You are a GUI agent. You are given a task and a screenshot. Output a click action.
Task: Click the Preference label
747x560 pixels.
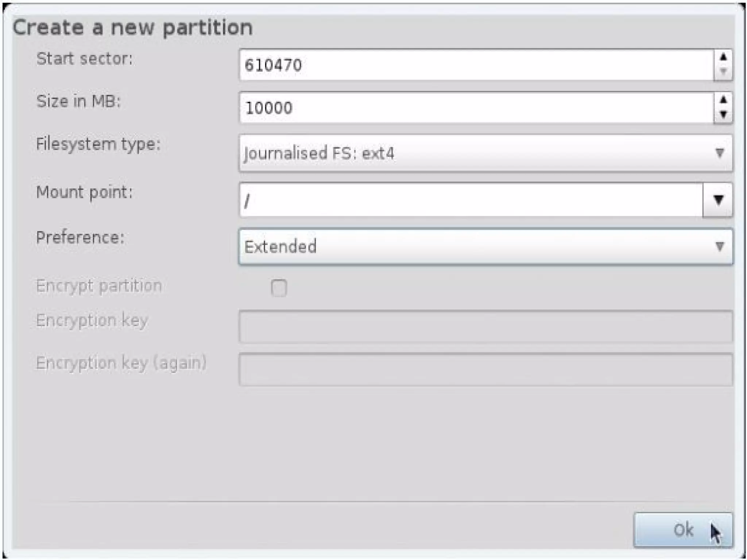tap(80, 238)
